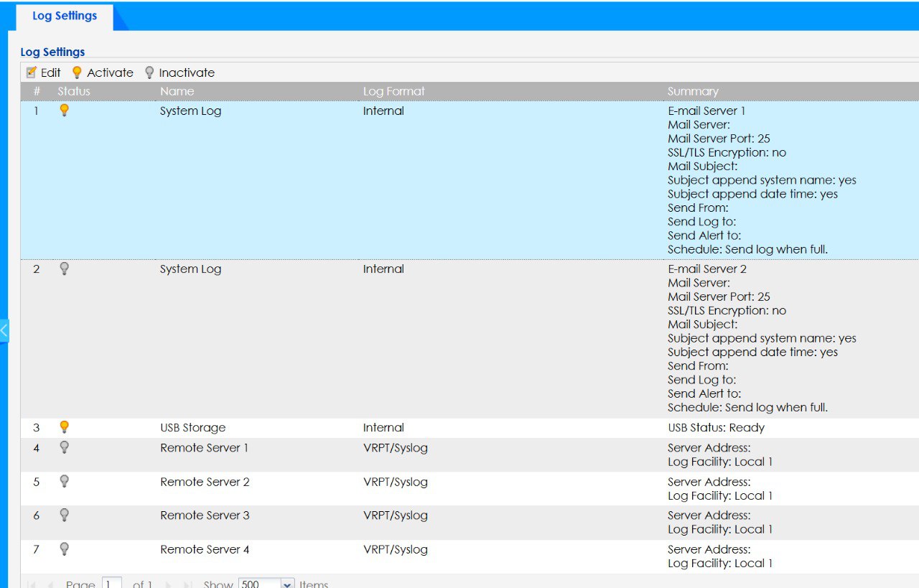This screenshot has width=919, height=588.
Task: Click the Activate button
Action: (103, 73)
